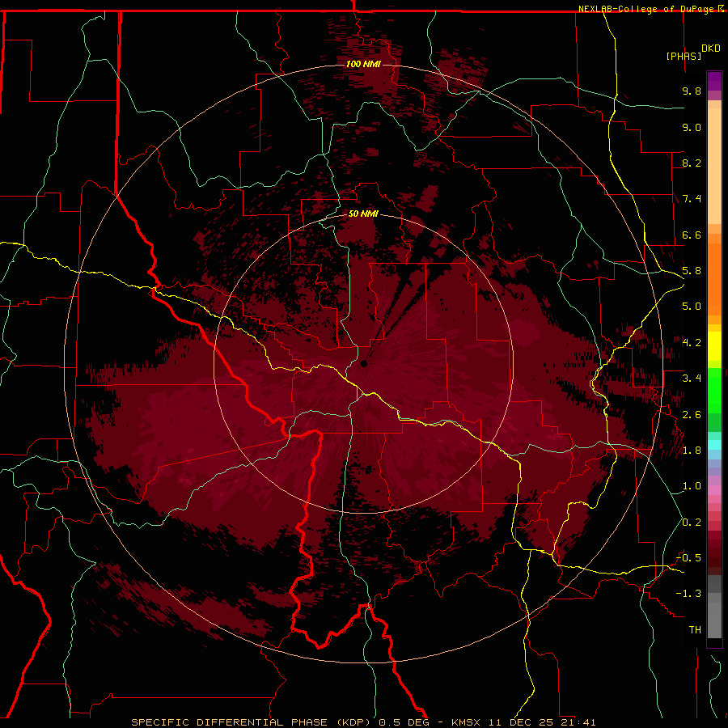
Task: Click the 2.6 value on the color scale
Action: (692, 415)
